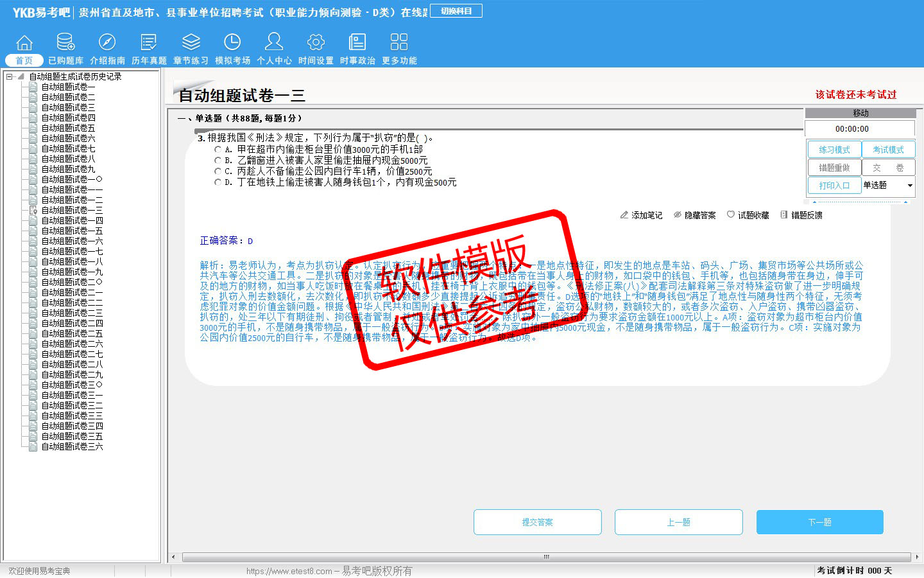The image size is (924, 578).
Task: Click the 下一题 next question button
Action: click(819, 522)
